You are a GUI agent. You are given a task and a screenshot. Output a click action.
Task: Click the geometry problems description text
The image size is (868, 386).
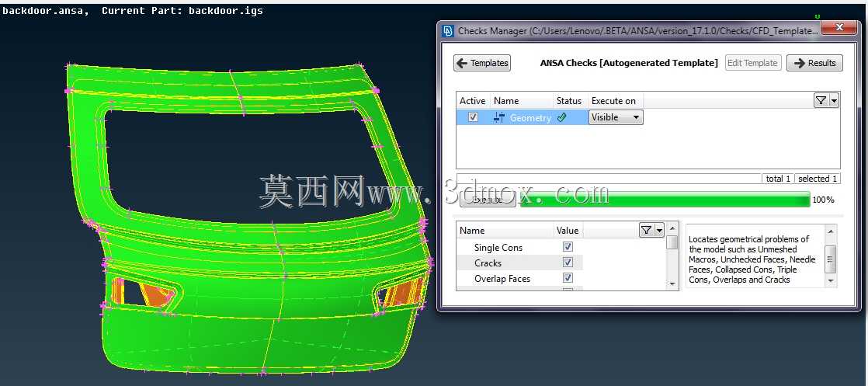coord(752,259)
